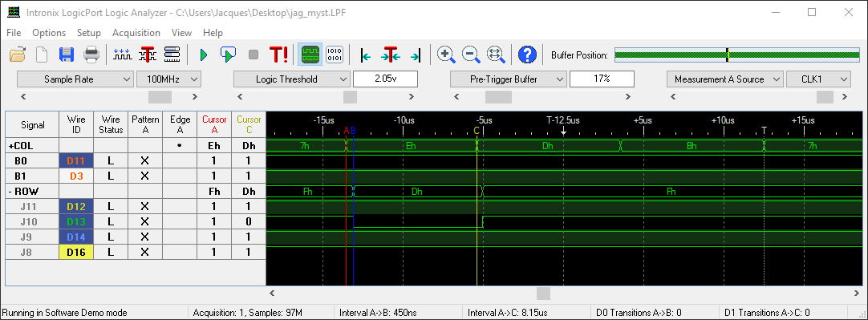Screen dimensions: 868x320
Task: Zoom in on the waveform
Action: 446,55
